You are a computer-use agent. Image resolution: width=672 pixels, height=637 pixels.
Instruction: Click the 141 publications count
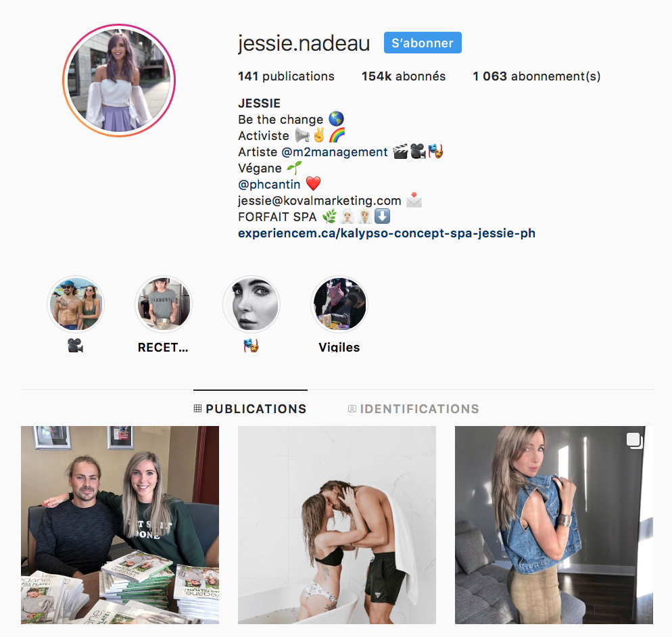(286, 76)
